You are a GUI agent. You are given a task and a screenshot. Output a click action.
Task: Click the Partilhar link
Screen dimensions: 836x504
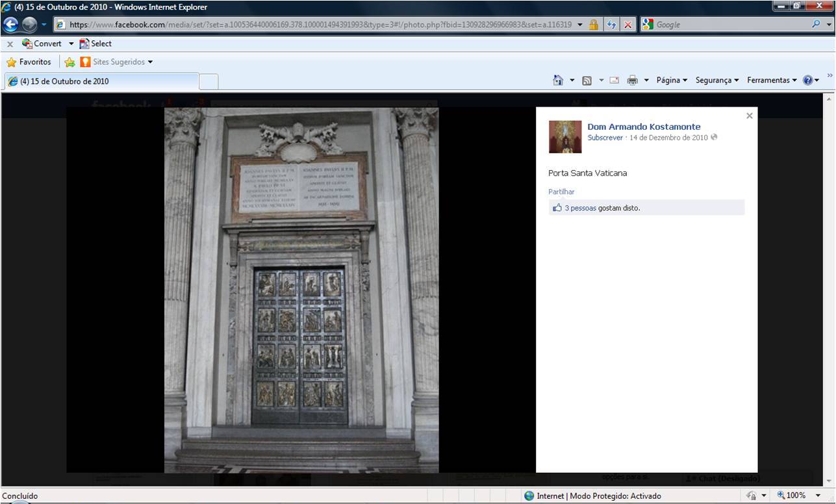(561, 192)
